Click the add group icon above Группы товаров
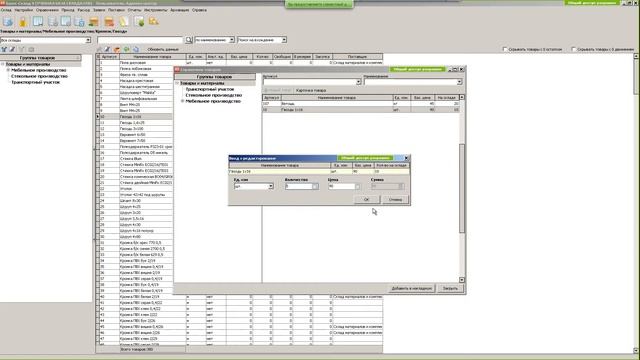The width and height of the screenshot is (640, 360). [x=4, y=49]
